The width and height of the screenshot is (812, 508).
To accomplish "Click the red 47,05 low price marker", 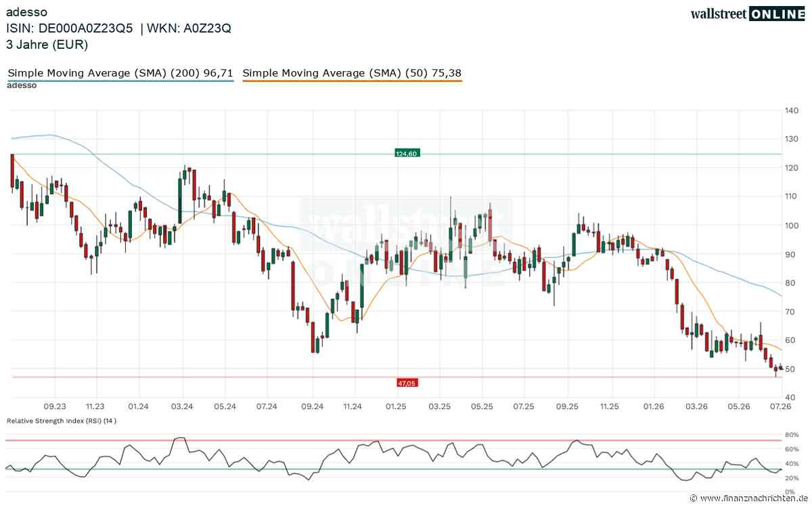I will pyautogui.click(x=407, y=383).
